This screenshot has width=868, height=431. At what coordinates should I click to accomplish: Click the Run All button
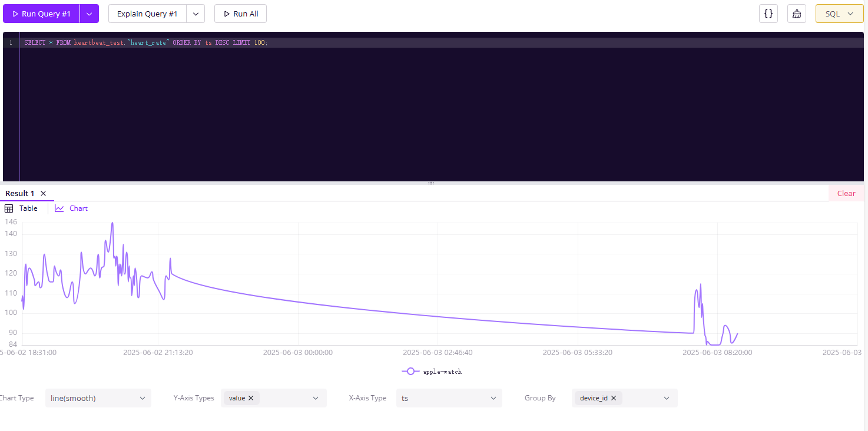(240, 14)
